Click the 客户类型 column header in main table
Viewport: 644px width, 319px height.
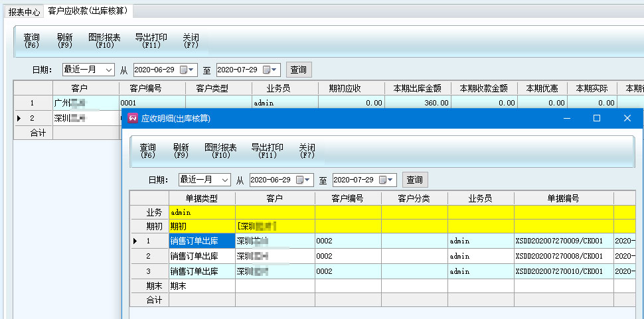click(219, 88)
